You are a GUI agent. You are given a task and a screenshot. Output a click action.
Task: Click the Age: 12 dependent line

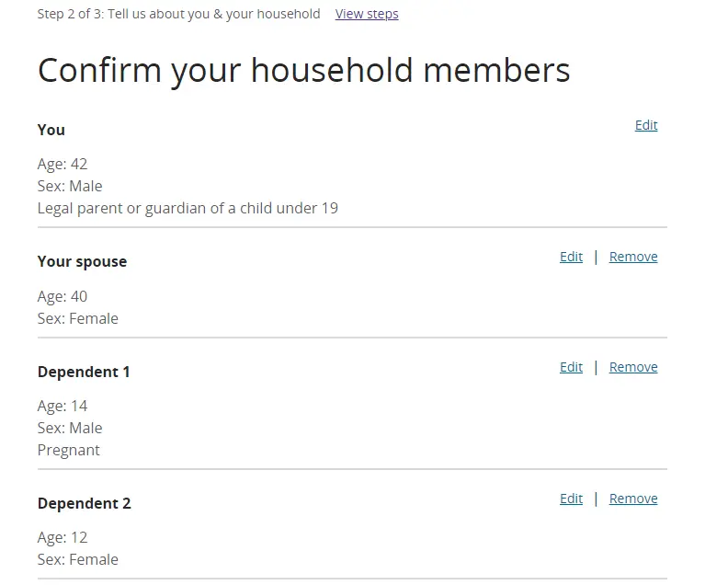pos(63,537)
